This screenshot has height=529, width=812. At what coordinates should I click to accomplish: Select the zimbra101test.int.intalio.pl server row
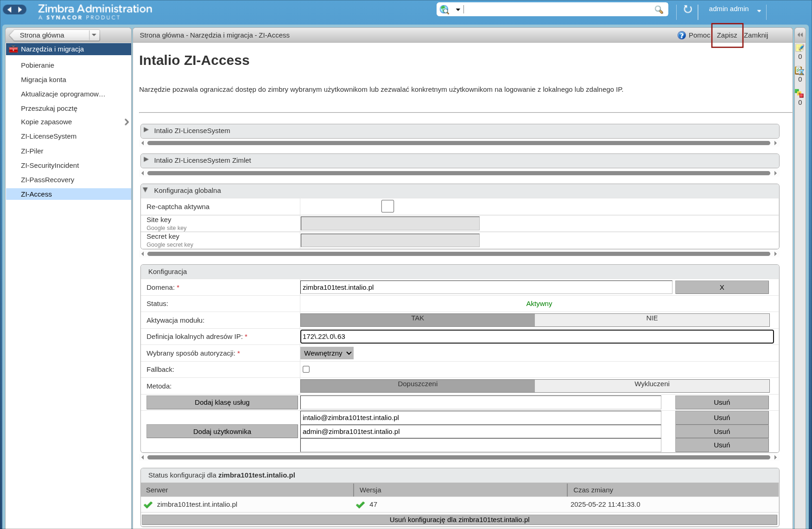point(460,504)
